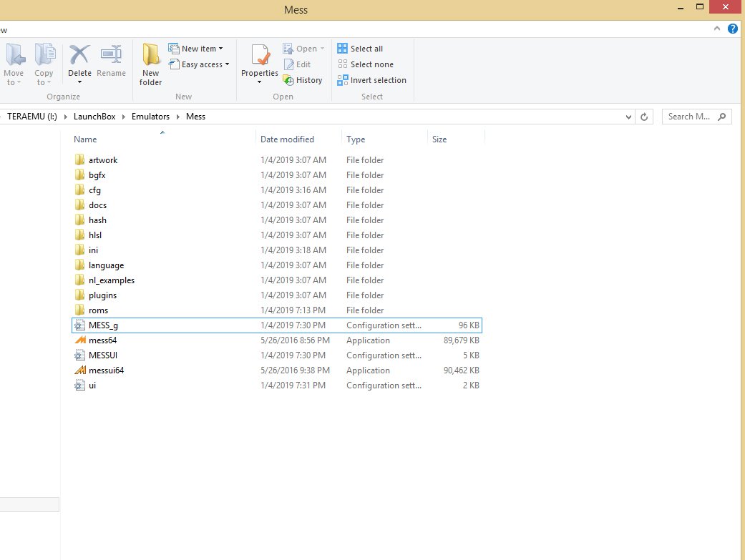Image resolution: width=745 pixels, height=560 pixels.
Task: Click Select all in the ribbon
Action: (360, 49)
